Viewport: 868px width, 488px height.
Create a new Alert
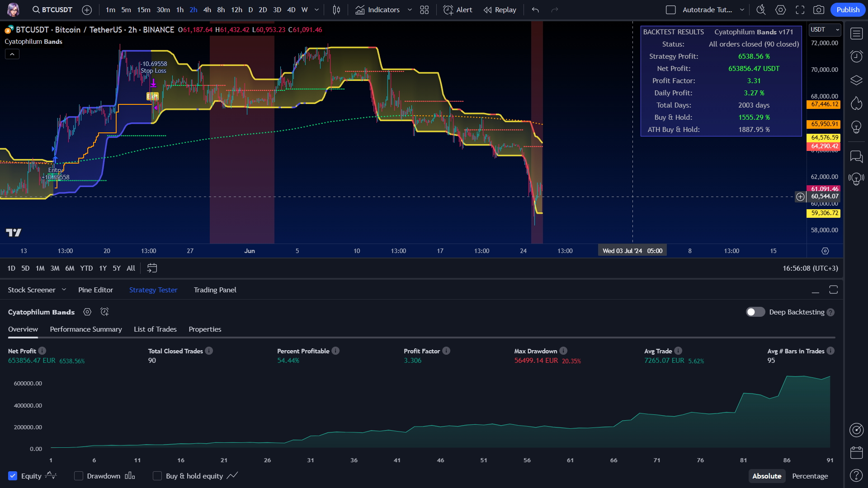point(458,9)
